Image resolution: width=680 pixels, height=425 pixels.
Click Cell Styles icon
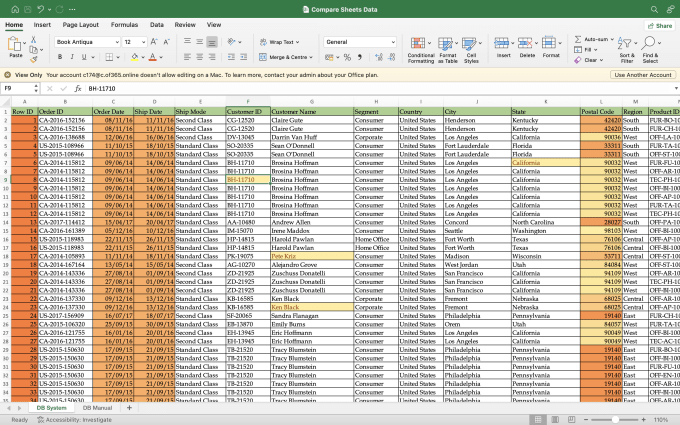(469, 43)
